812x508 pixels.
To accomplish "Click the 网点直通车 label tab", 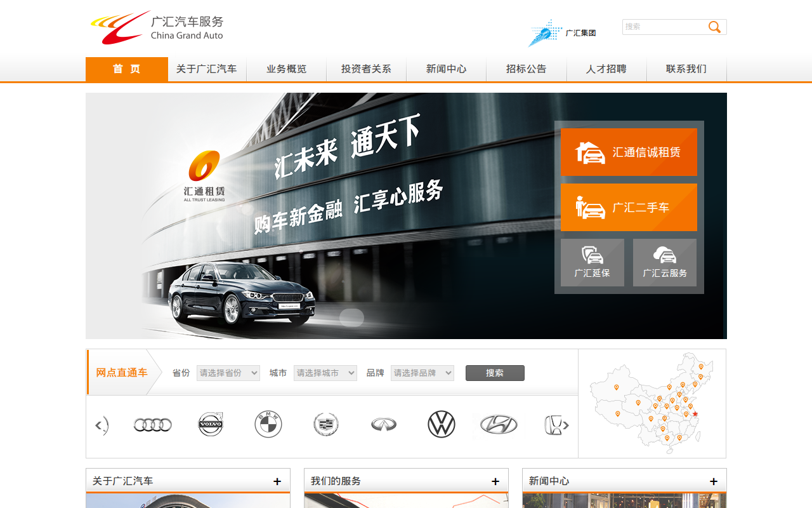I will (122, 373).
